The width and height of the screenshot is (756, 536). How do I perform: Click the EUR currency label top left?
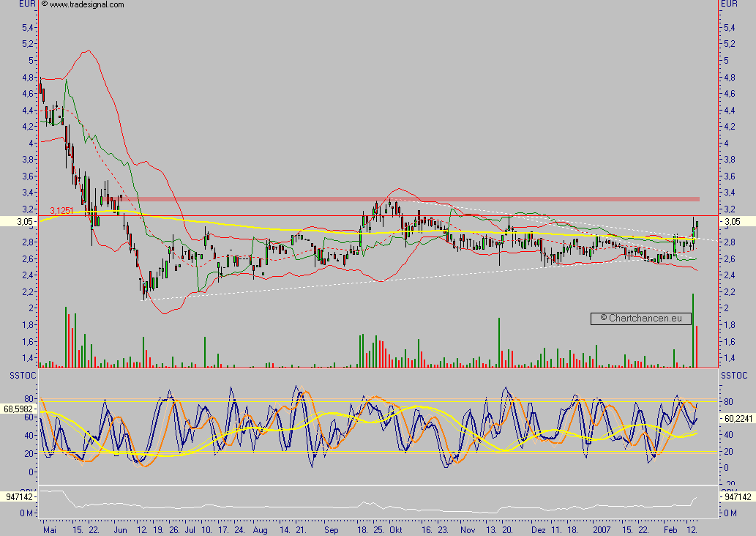(27, 4)
